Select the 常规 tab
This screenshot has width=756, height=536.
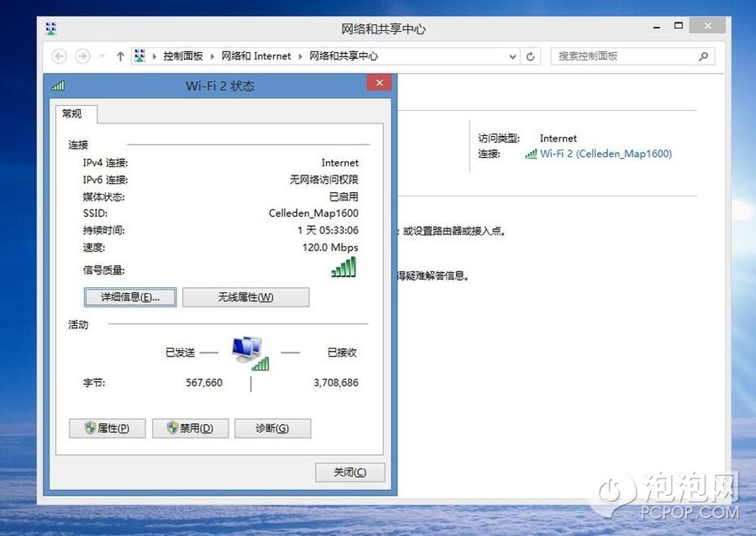[72, 113]
